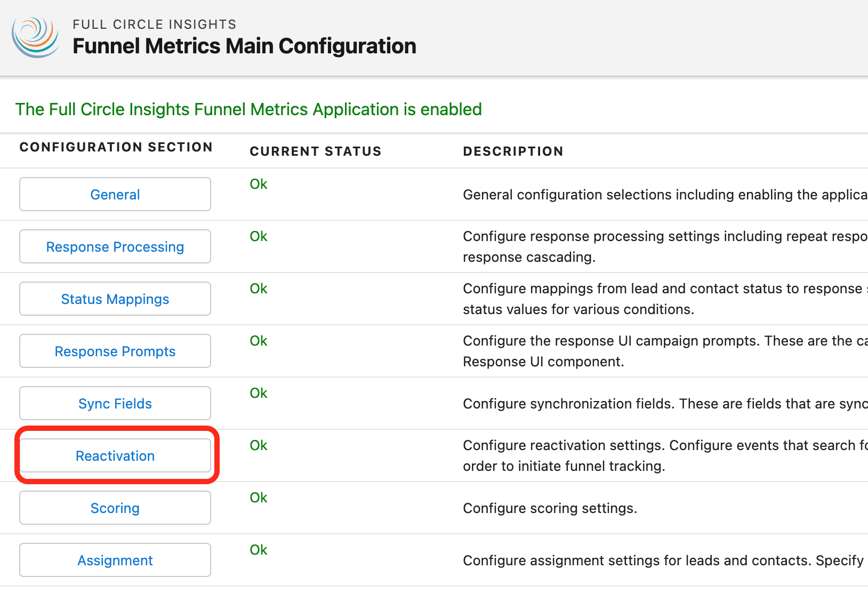This screenshot has height=593, width=868.
Task: Open the Response Prompts section
Action: [x=115, y=351]
